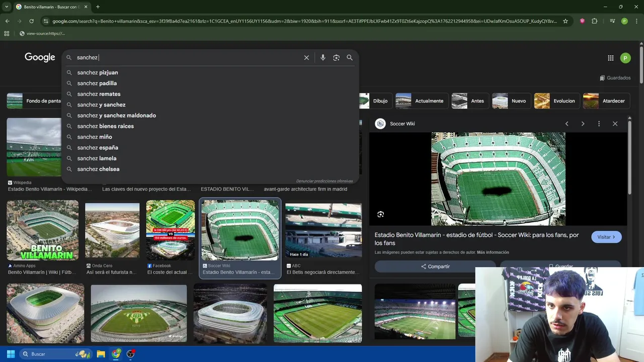Select suggestion sanchez y sanchez maldonado
This screenshot has height=362, width=644.
tap(210, 116)
